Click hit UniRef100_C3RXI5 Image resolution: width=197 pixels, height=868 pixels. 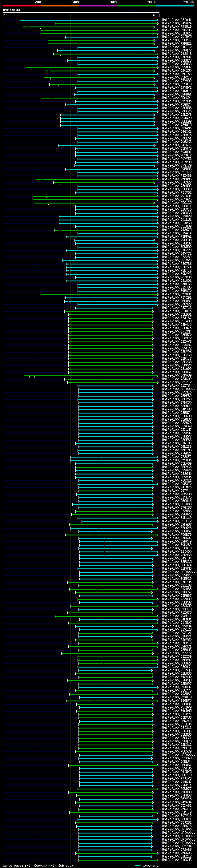(177, 78)
